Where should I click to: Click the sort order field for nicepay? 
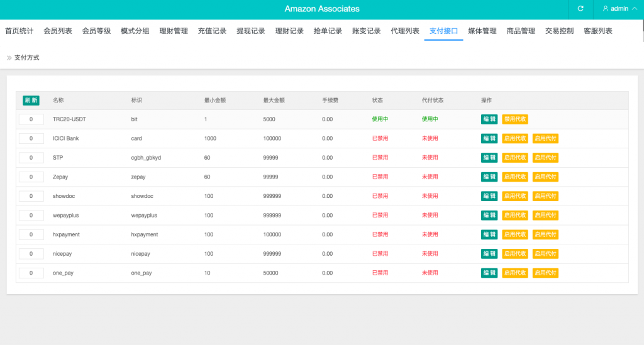click(31, 254)
